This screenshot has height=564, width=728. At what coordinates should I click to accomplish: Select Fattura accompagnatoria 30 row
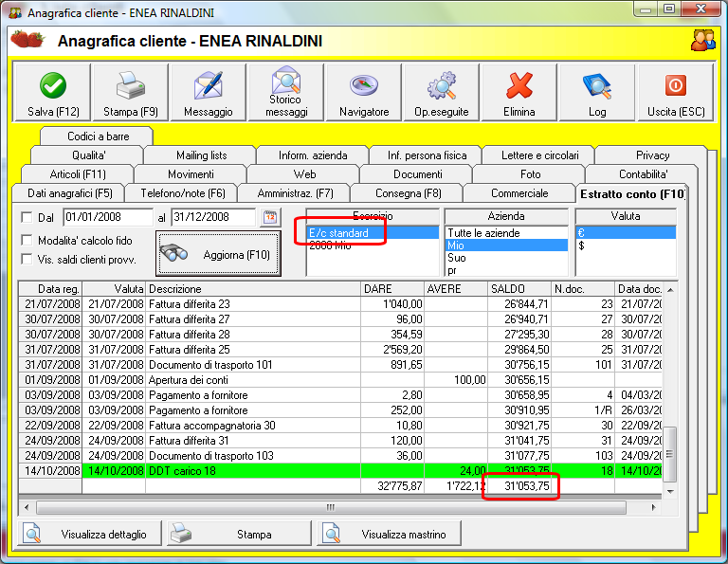click(340, 426)
